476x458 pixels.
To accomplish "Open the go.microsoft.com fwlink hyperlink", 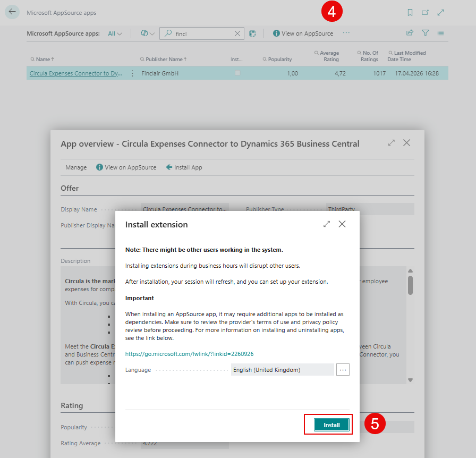I will (x=190, y=354).
